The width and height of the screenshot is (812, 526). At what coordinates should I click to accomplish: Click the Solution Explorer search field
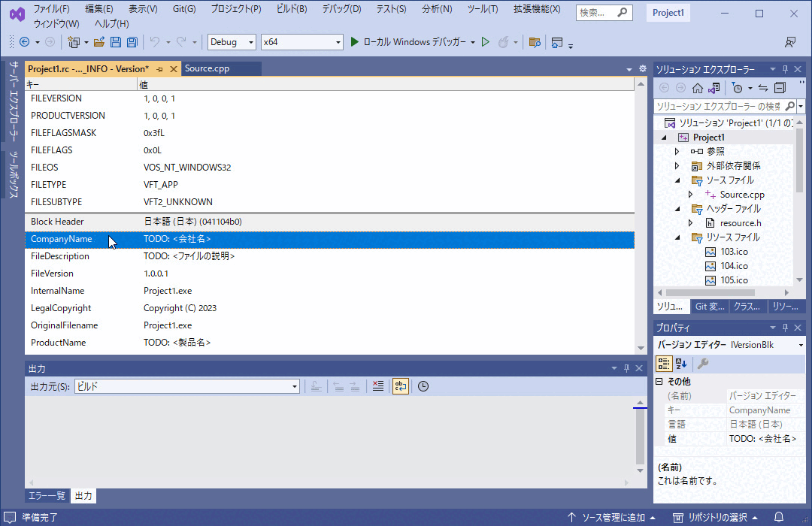719,106
